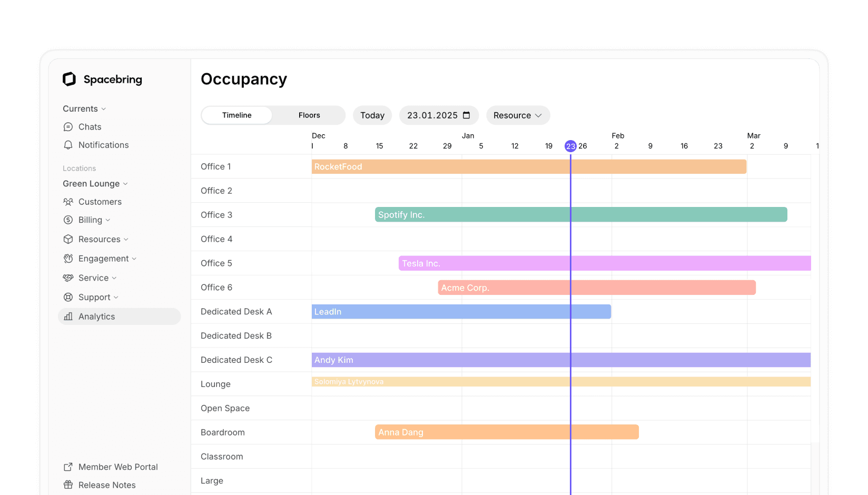Viewport: 868px width, 495px height.
Task: Open the Spacebring logo
Action: pos(102,79)
